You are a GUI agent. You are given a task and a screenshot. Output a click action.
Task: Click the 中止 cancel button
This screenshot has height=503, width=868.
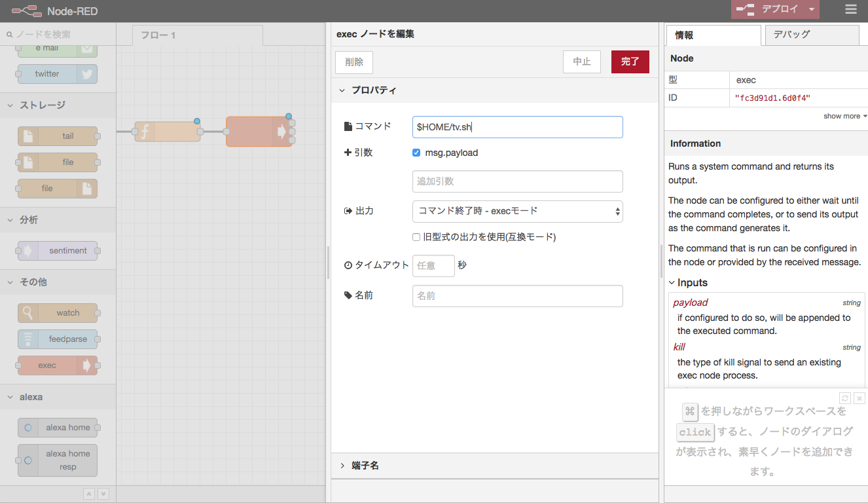click(582, 62)
